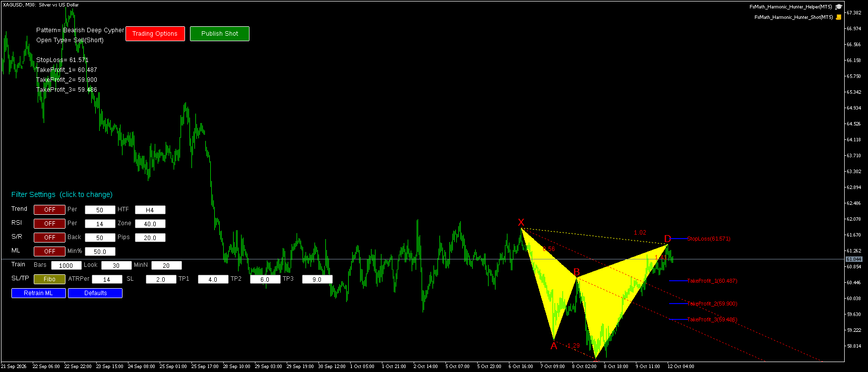
Task: Toggle the Trend filter OFF button
Action: (50, 210)
